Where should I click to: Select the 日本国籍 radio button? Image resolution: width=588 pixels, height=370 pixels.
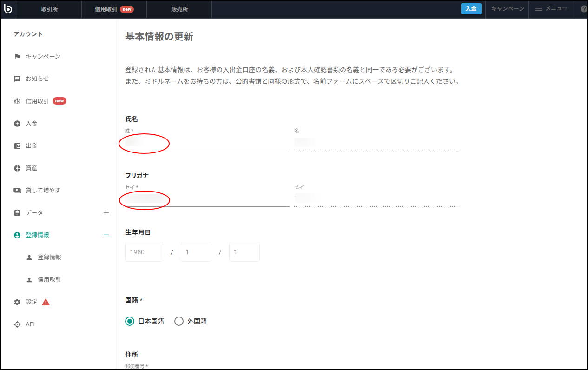[x=130, y=321]
